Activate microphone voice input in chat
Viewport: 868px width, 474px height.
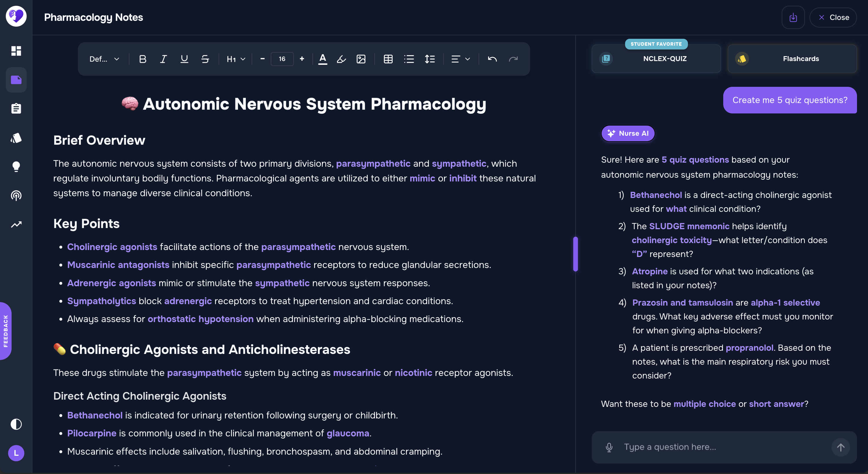[x=609, y=447]
